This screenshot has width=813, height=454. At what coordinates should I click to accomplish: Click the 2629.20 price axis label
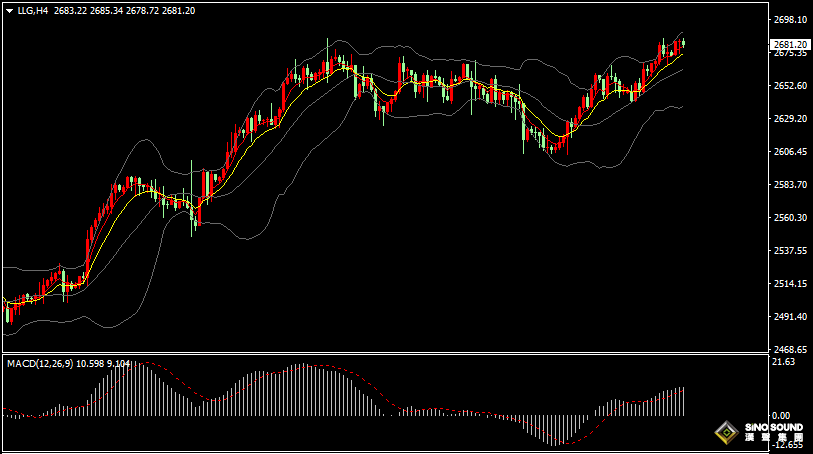[x=790, y=119]
